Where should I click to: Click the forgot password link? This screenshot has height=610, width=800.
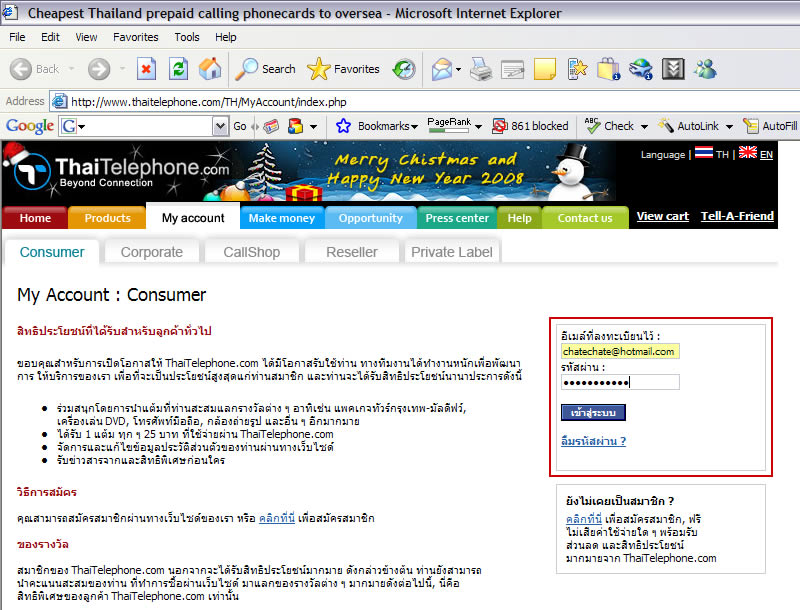point(594,441)
